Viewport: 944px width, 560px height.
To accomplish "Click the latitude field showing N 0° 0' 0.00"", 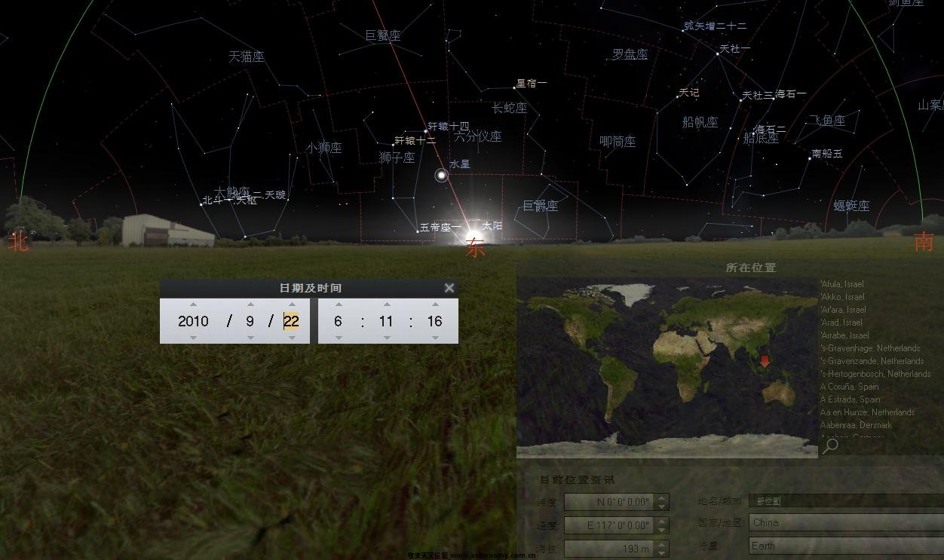I will coord(608,502).
